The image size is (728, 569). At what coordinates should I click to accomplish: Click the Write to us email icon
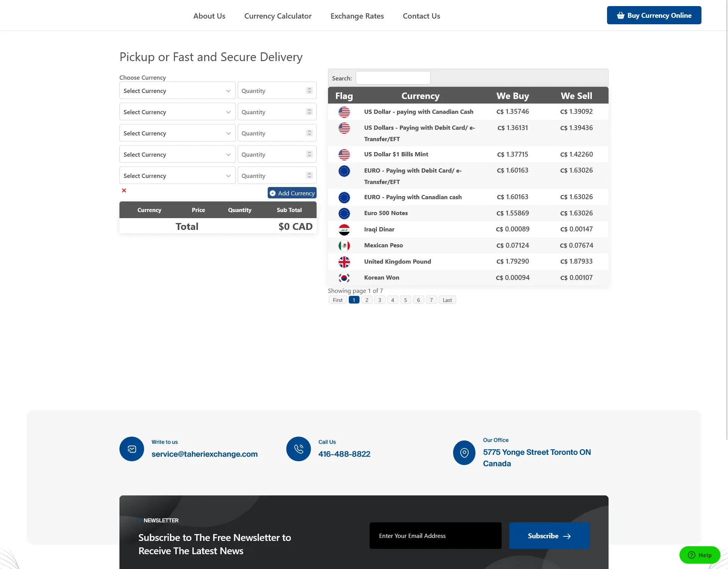pos(132,449)
